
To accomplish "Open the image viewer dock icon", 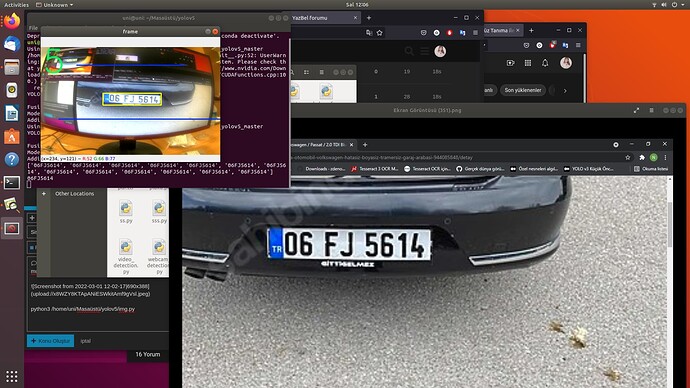I will tap(12, 205).
